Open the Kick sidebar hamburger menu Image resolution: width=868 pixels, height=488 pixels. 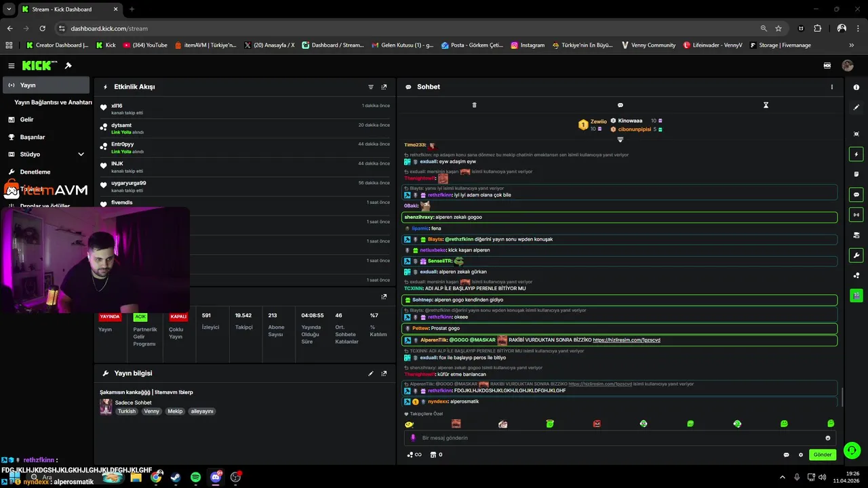click(x=12, y=66)
